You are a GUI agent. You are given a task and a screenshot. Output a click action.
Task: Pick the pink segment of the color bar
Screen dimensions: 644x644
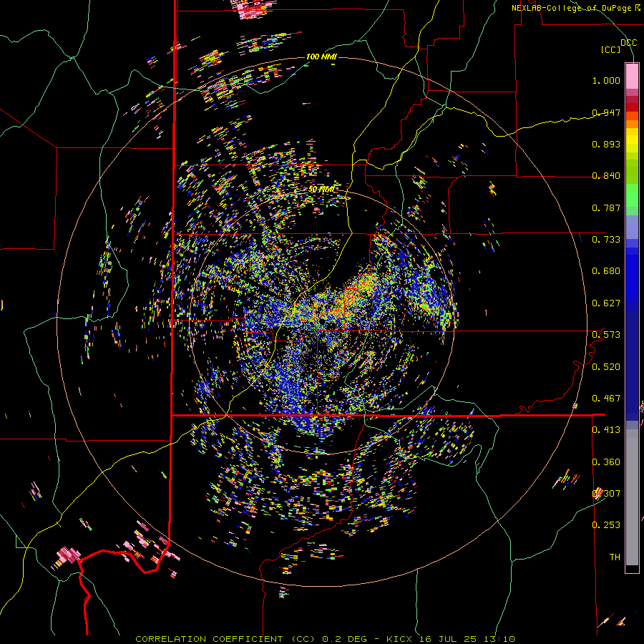pyautogui.click(x=632, y=76)
